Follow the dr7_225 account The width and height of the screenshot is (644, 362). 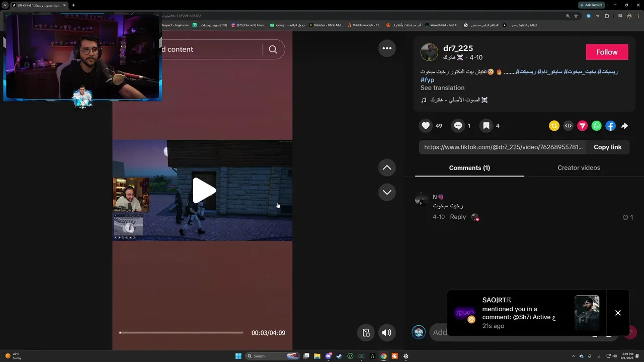tap(607, 52)
